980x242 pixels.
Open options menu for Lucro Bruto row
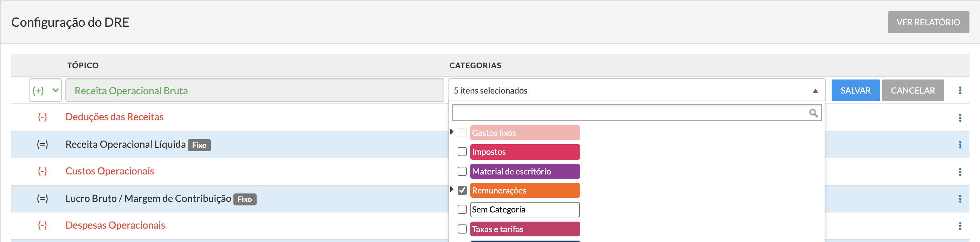click(960, 199)
